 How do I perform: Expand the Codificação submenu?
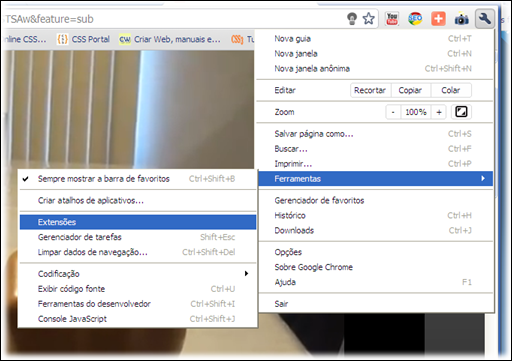click(x=138, y=274)
